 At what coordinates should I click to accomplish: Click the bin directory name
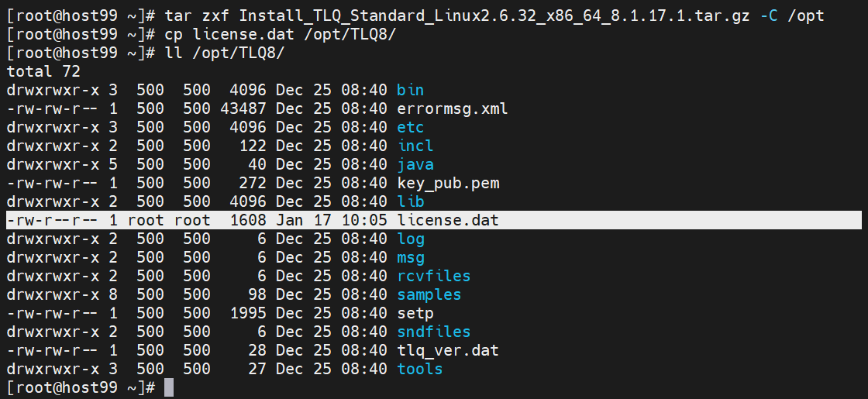tap(410, 90)
